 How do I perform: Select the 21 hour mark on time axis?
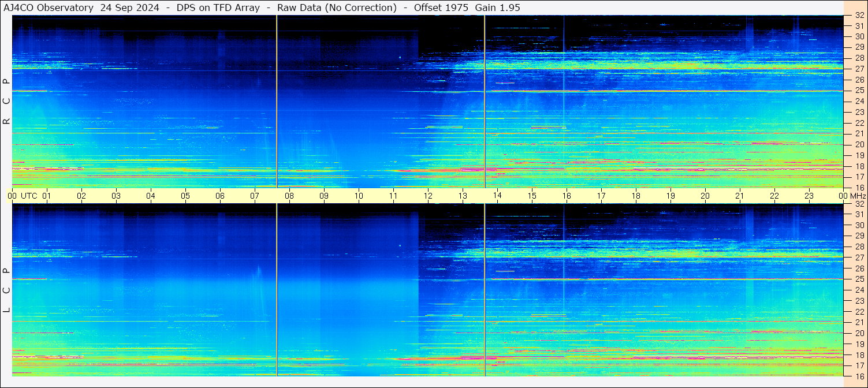pyautogui.click(x=740, y=196)
